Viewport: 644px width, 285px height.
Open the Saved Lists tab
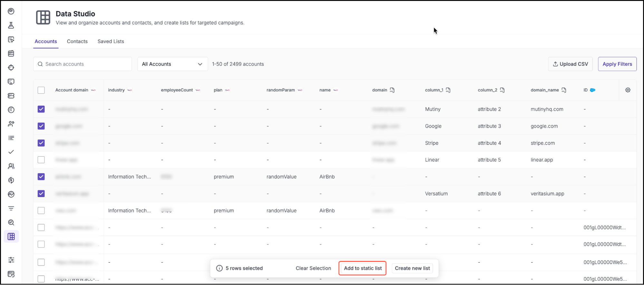(x=111, y=42)
